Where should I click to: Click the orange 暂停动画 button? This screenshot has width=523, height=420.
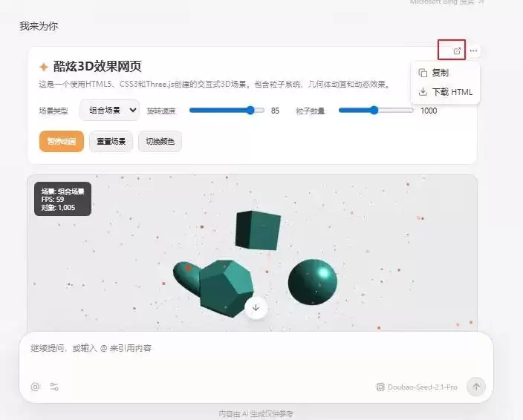tap(62, 142)
